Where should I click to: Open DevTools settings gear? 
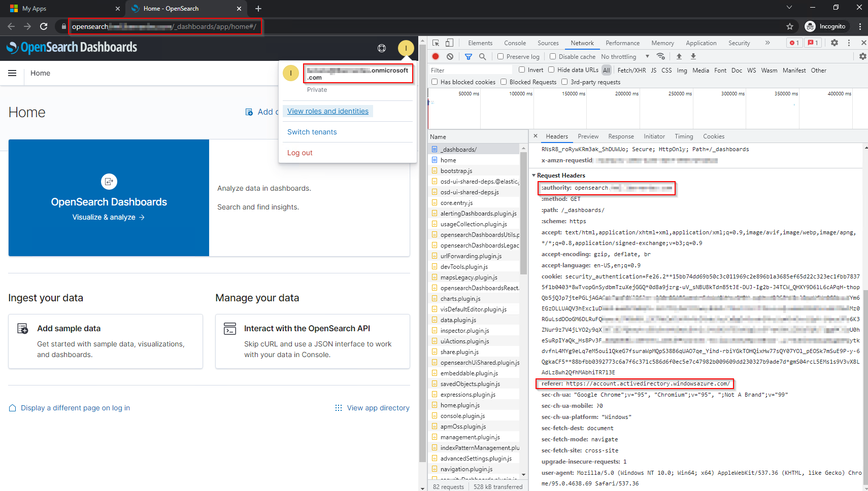point(834,43)
